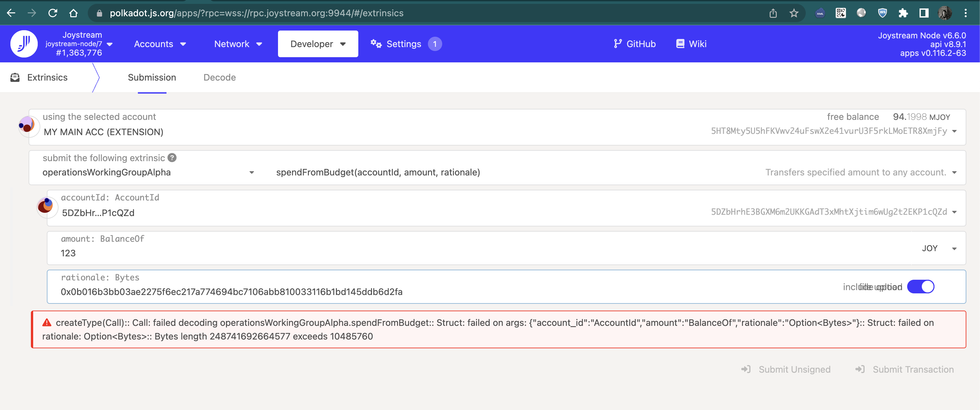This screenshot has width=980, height=410.
Task: Click the block number #1,363,776
Action: point(79,53)
